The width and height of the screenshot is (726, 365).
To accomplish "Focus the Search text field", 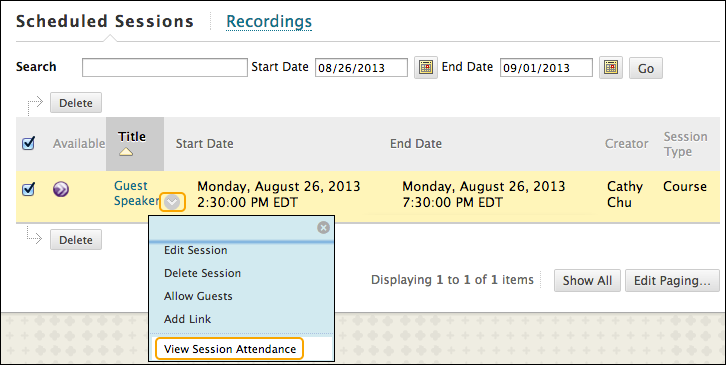I will [165, 68].
